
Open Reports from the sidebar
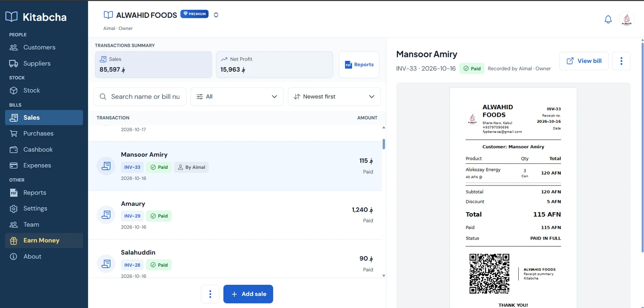[x=44, y=192]
